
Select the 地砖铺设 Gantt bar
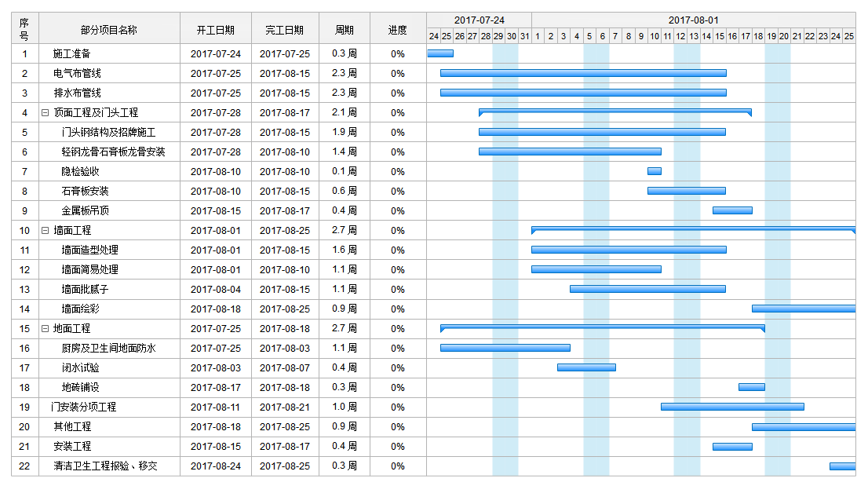(x=752, y=388)
